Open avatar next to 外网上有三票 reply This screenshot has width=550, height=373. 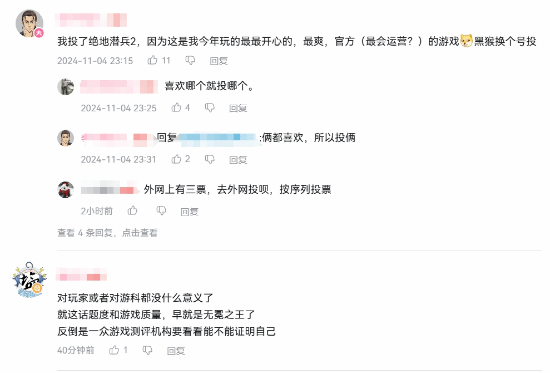pos(66,189)
